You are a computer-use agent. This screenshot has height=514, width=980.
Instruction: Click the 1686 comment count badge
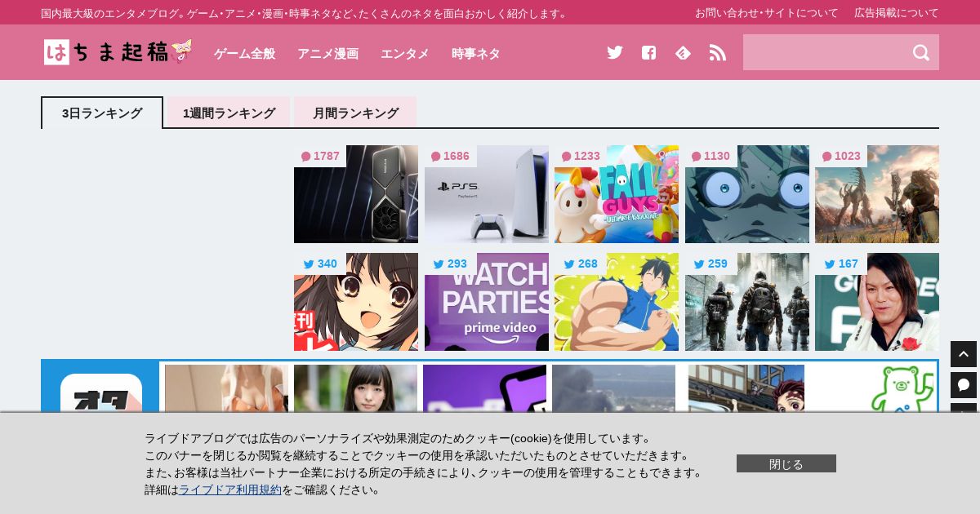pyautogui.click(x=451, y=156)
